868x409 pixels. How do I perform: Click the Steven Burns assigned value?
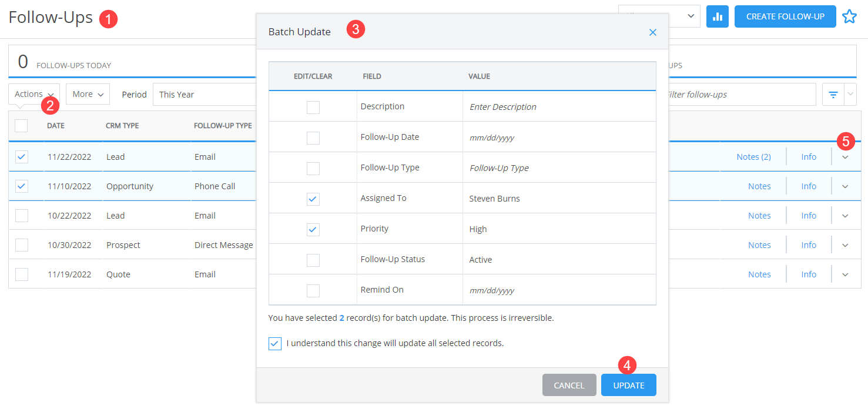494,199
